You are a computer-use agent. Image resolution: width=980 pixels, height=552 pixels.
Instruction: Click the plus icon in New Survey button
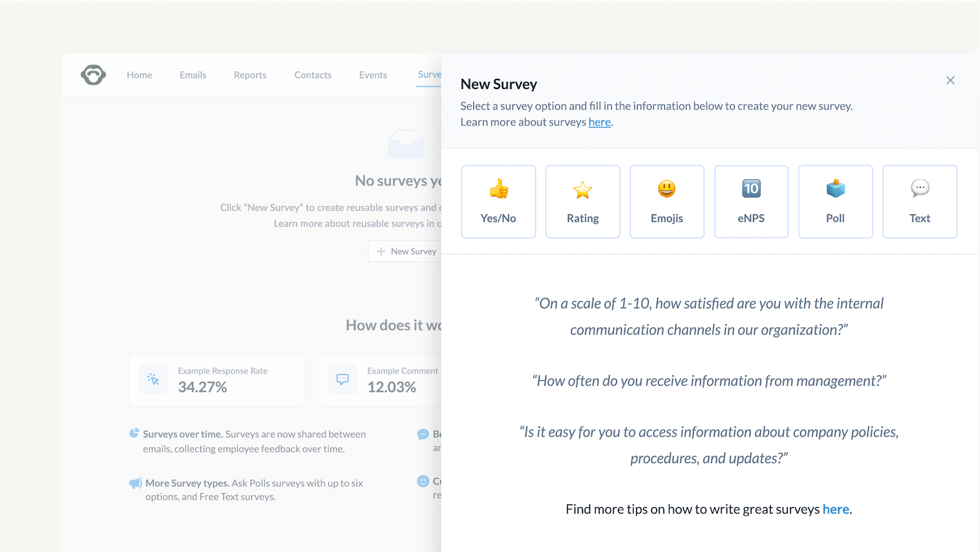[381, 251]
